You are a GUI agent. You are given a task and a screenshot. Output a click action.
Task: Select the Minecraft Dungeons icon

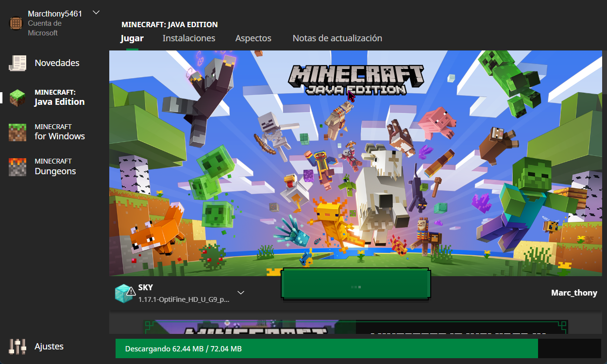[x=17, y=166]
